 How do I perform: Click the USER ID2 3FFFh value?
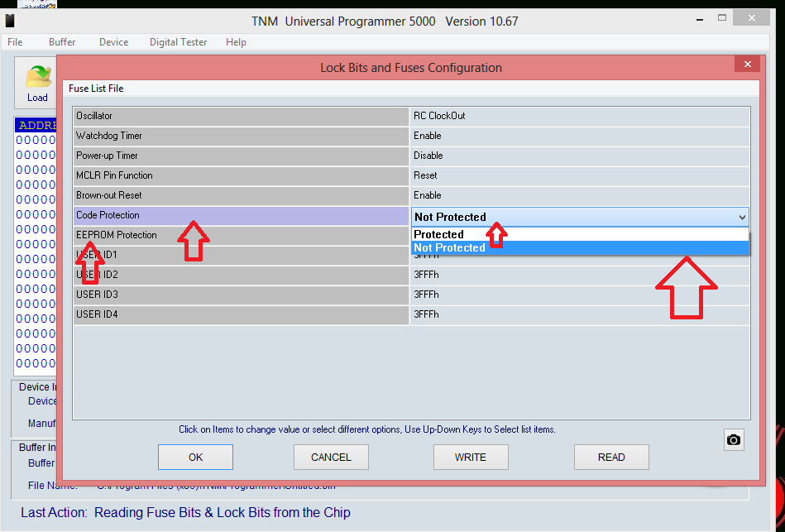[x=580, y=275]
